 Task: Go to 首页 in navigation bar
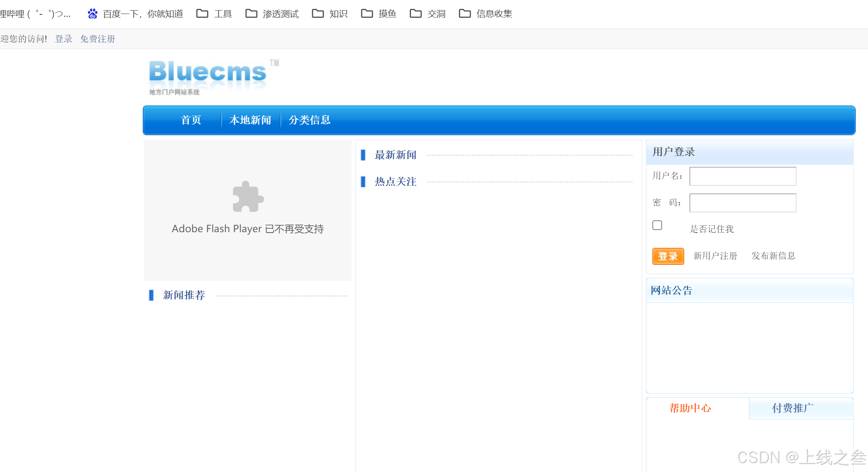point(191,120)
